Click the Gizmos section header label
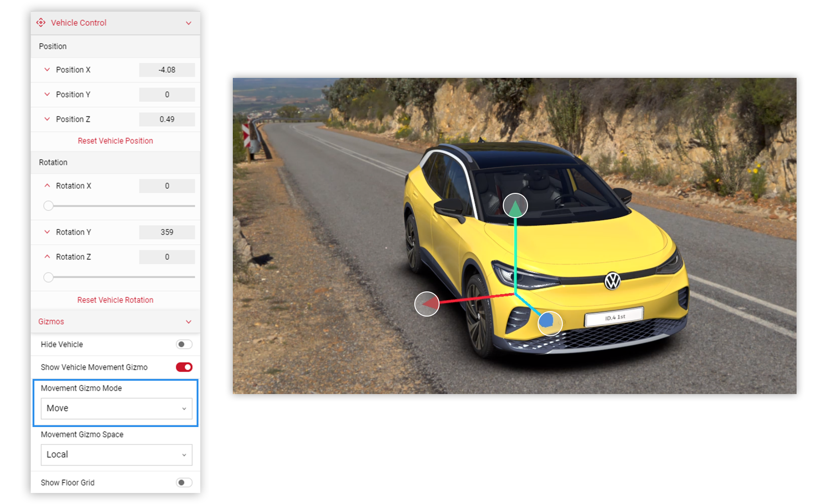This screenshot has height=504, width=825. point(51,322)
